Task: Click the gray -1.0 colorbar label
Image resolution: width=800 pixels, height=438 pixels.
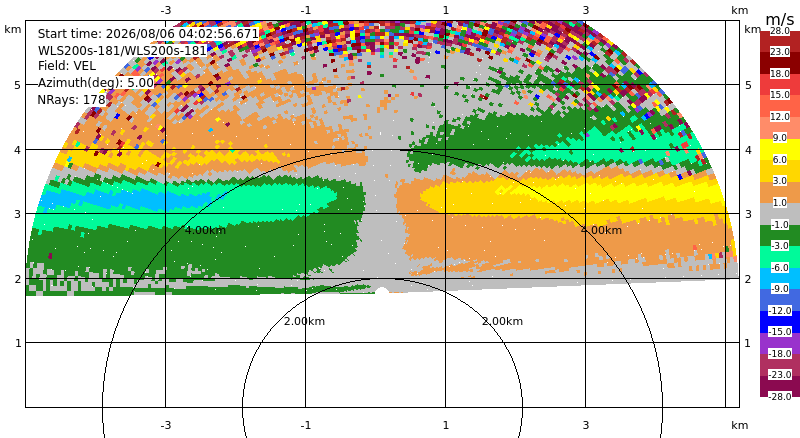Action: [780, 224]
